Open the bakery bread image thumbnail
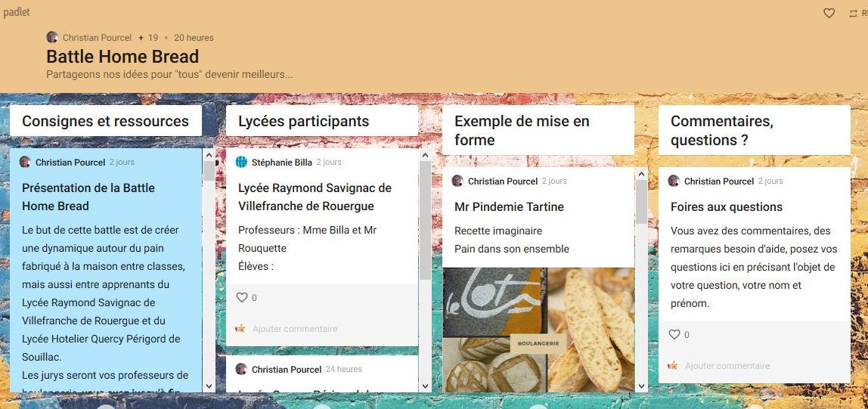Image resolution: width=868 pixels, height=409 pixels. (538, 330)
